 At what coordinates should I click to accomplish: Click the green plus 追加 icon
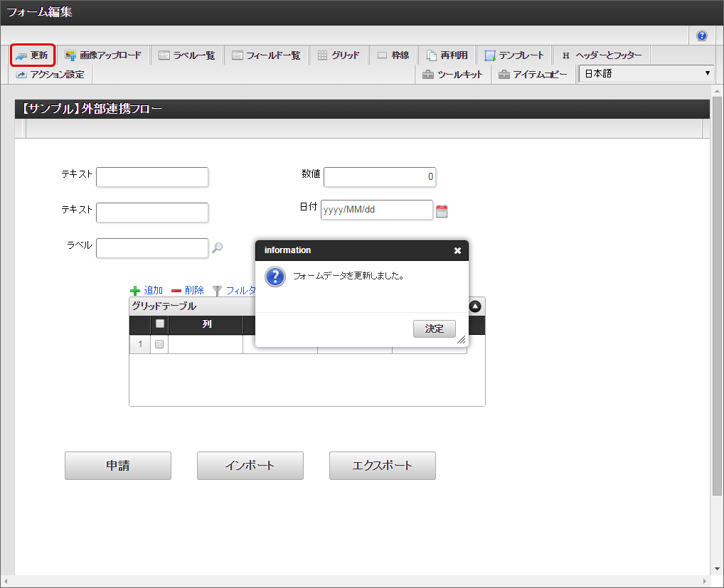click(x=135, y=291)
